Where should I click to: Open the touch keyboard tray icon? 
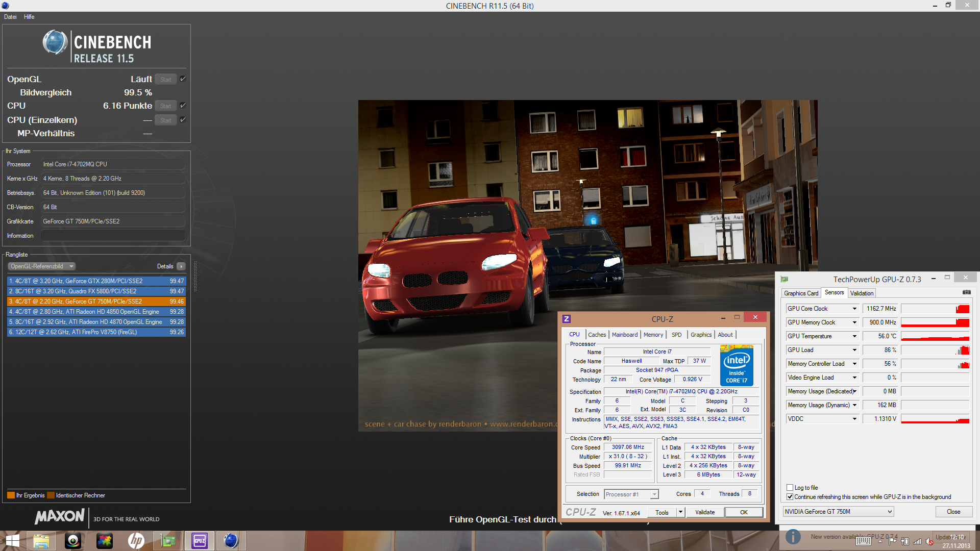point(864,541)
